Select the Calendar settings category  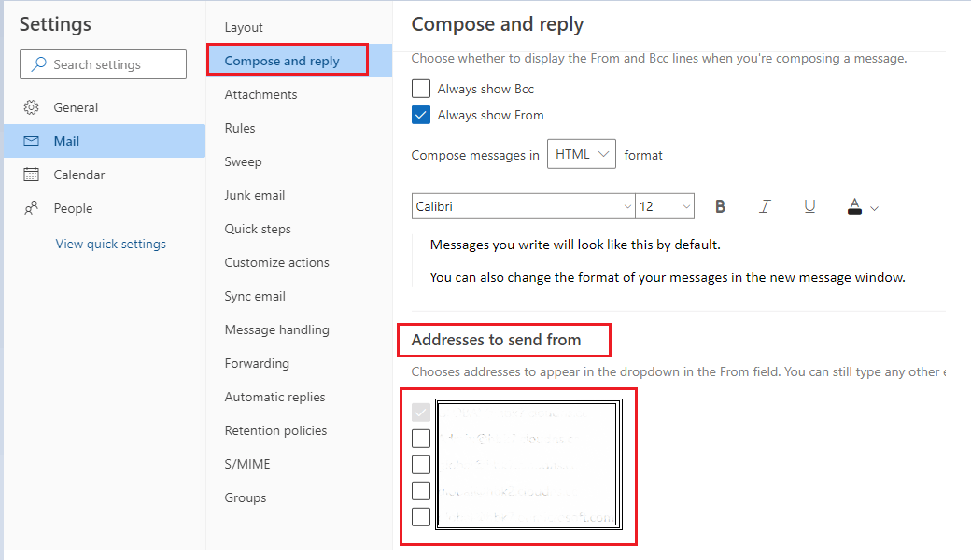point(105,175)
